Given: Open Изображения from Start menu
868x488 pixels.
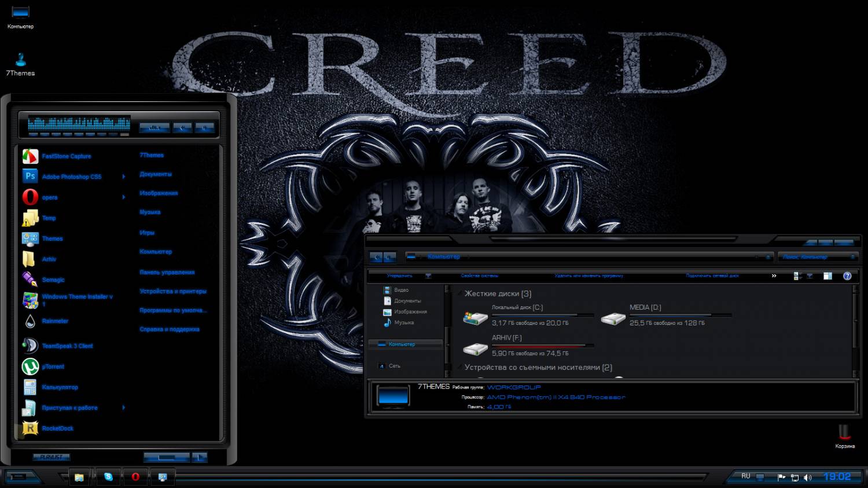Looking at the screenshot, I should point(159,193).
